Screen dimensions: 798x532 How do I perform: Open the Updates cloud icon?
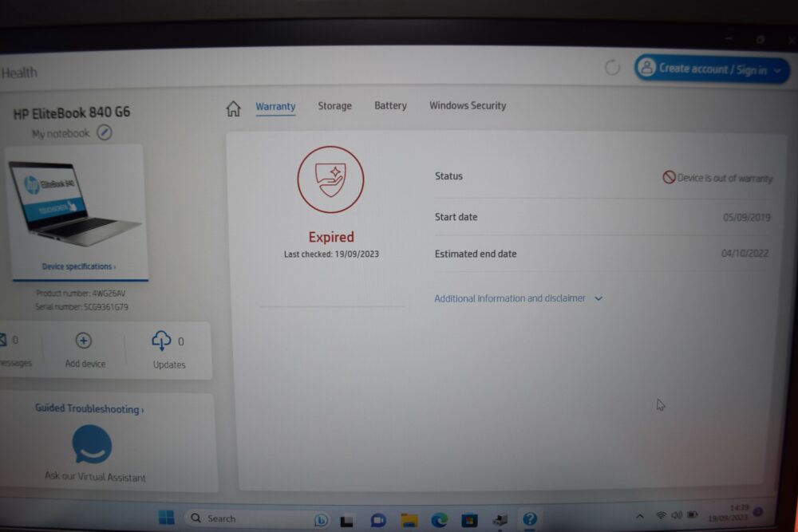coord(161,341)
